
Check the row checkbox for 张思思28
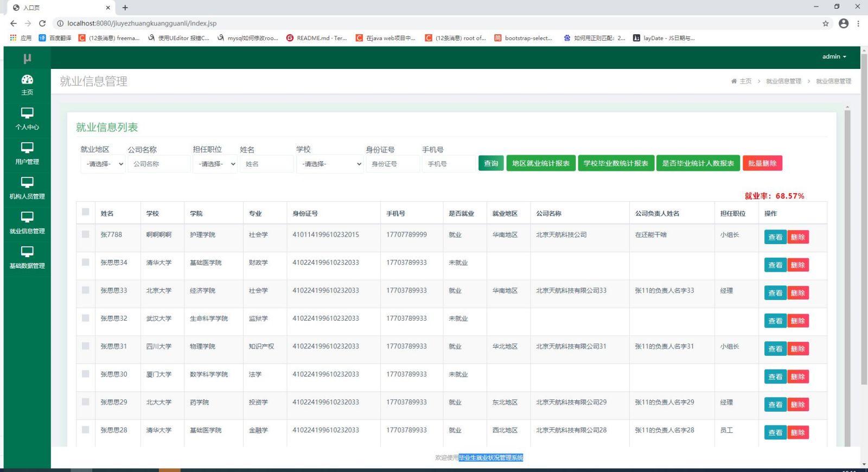(x=85, y=430)
